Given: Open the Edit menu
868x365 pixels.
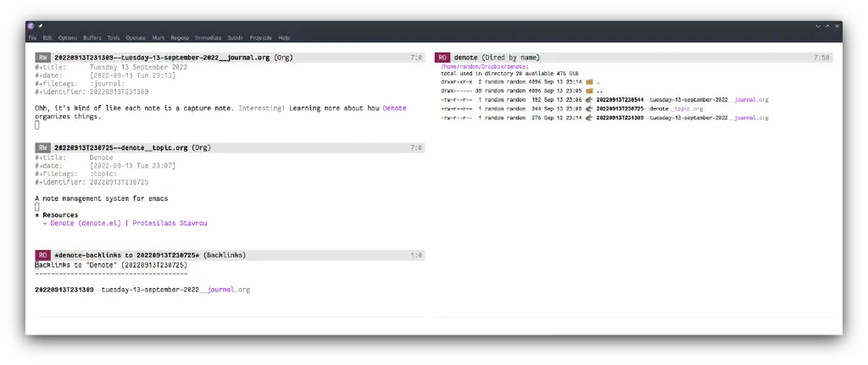Looking at the screenshot, I should point(47,37).
